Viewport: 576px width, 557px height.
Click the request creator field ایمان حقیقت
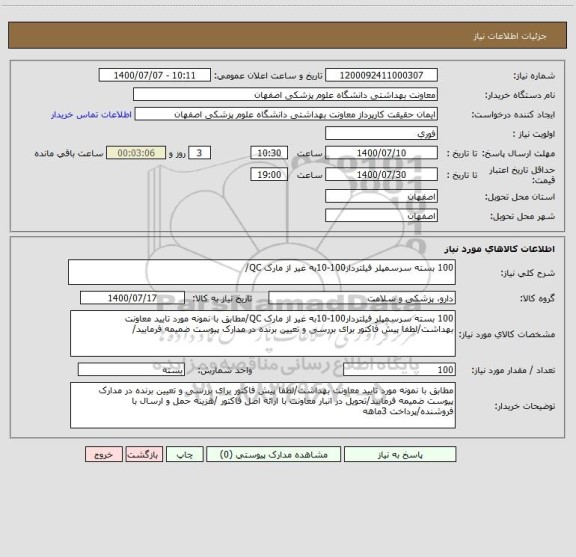coord(286,114)
